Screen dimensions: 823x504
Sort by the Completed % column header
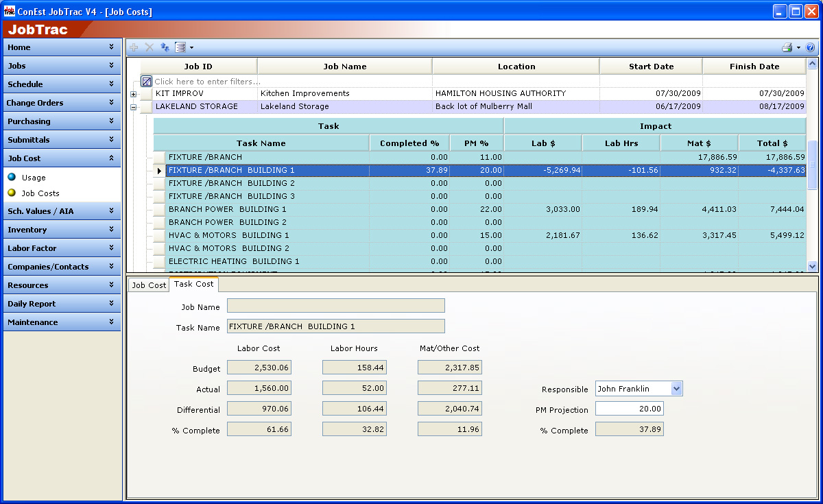[x=409, y=143]
